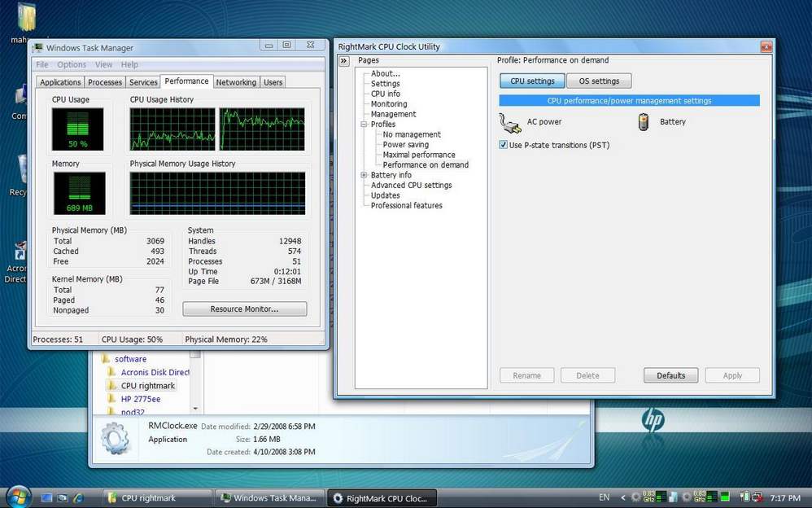This screenshot has width=812, height=508.
Task: Click the Battery icon in RightMark
Action: (644, 122)
